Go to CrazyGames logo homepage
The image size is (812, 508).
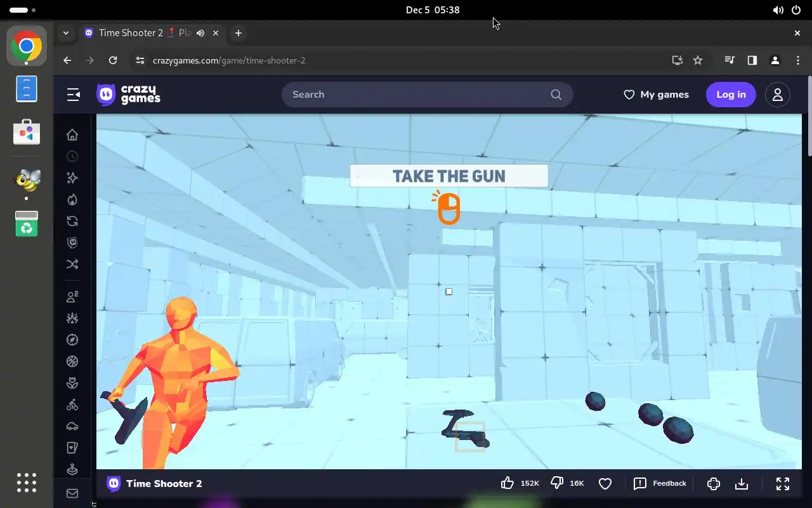click(x=128, y=95)
